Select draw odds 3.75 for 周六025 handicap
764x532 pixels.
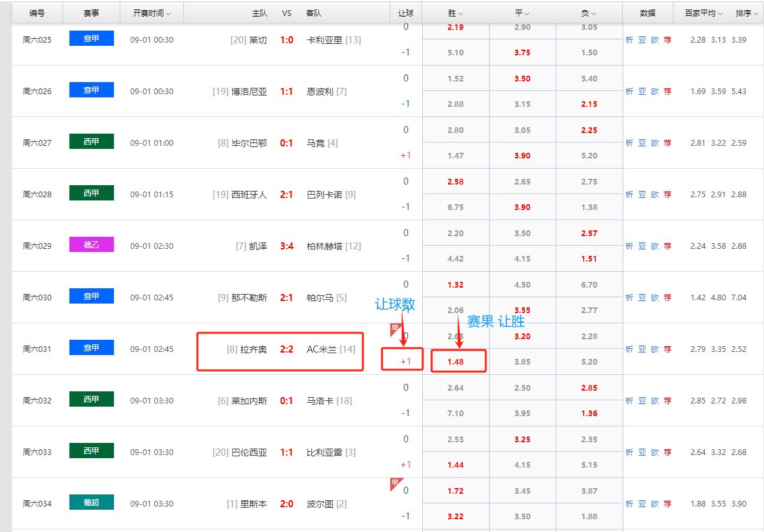(x=522, y=52)
